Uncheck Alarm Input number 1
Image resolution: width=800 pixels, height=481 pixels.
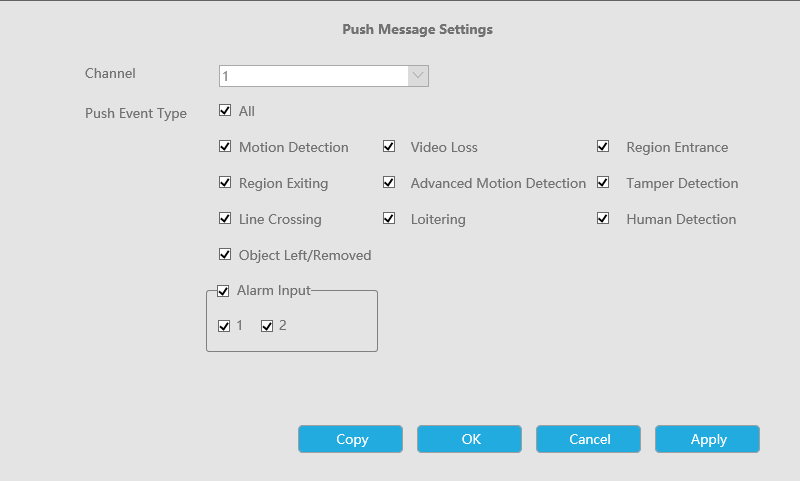224,326
